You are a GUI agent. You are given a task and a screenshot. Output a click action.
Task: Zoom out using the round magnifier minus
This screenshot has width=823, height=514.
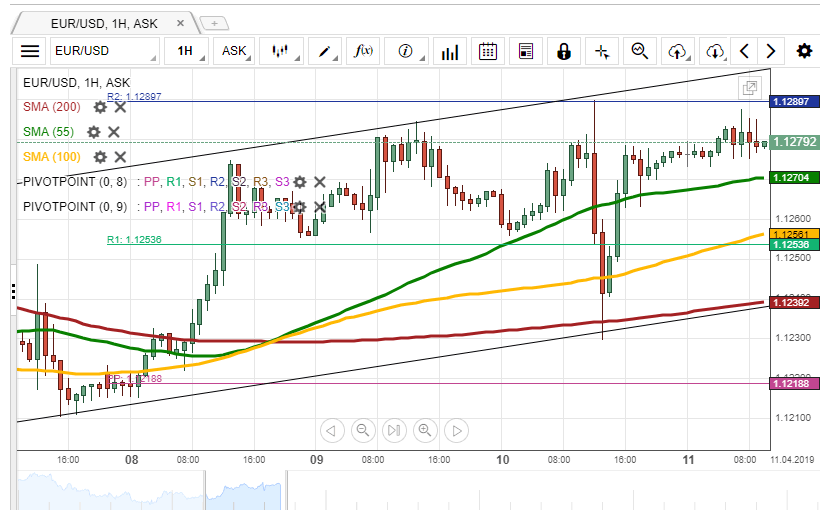(x=363, y=431)
